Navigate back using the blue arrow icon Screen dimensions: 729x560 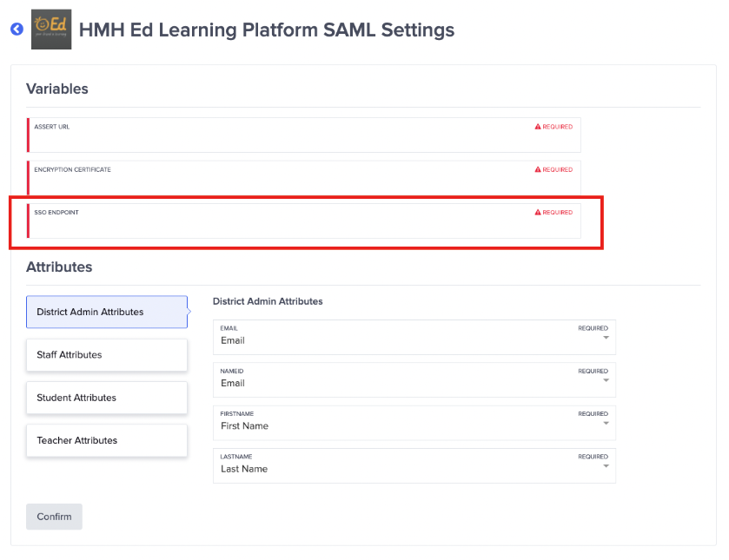tap(17, 30)
